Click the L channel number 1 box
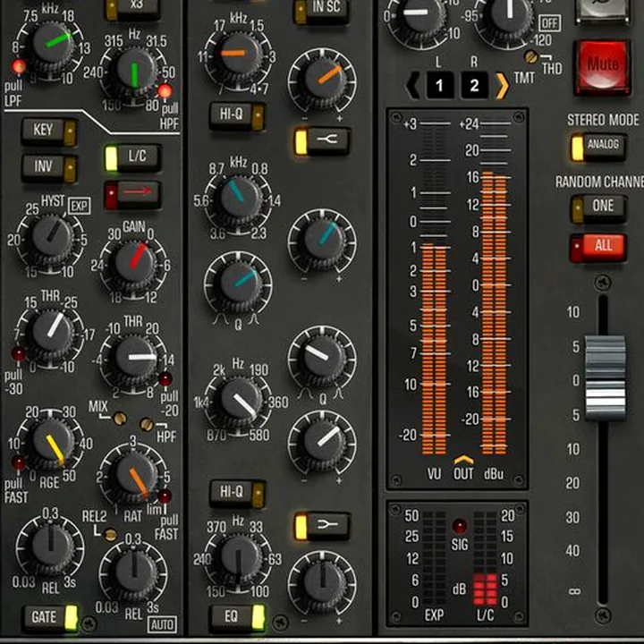The height and width of the screenshot is (644, 644). coord(439,86)
